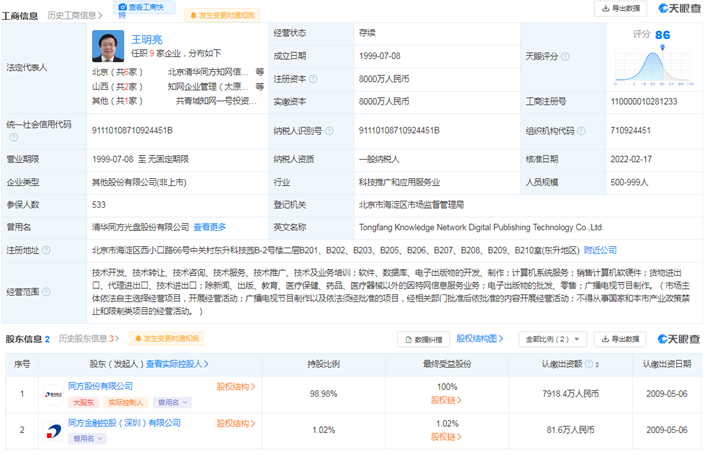Open 共青城知网一号投资 company link
The height and width of the screenshot is (455, 708).
pos(216,101)
